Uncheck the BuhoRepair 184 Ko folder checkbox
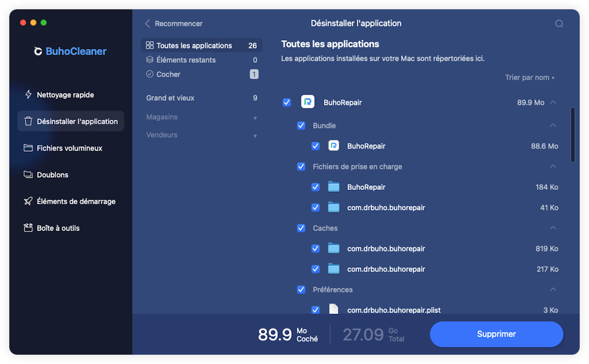Viewport: 589px width, 364px height. [316, 187]
